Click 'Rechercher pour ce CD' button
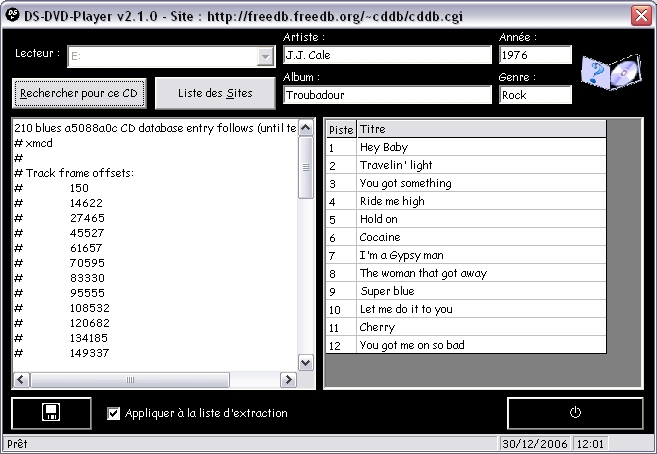The width and height of the screenshot is (657, 454). pos(79,93)
